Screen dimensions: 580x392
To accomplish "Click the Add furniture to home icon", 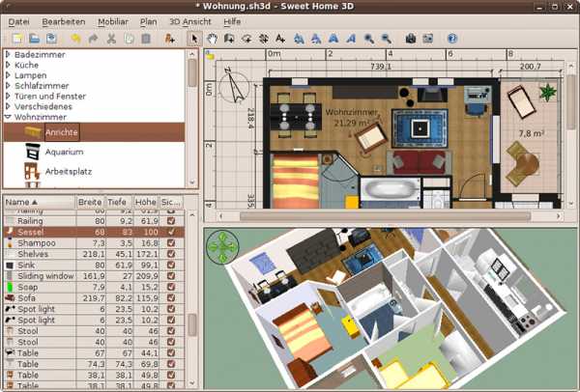I will pyautogui.click(x=170, y=39).
